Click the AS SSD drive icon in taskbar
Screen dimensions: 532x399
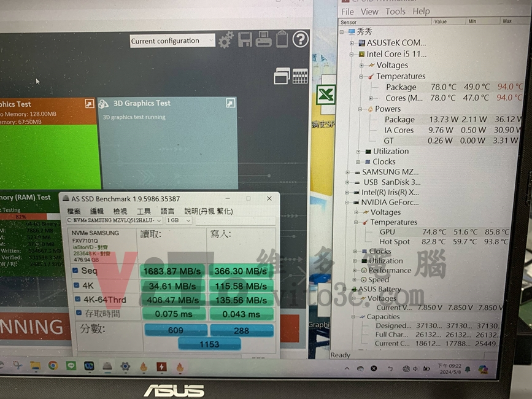[x=107, y=366]
